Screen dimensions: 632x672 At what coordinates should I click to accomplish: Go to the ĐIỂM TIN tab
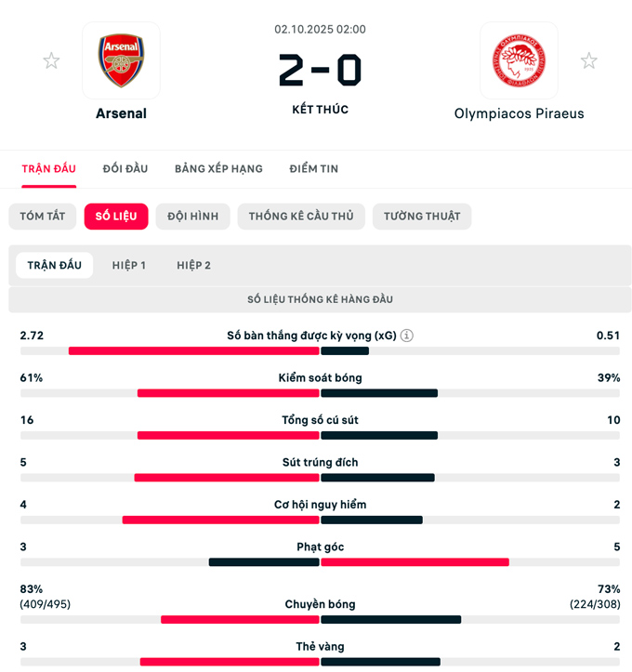click(x=313, y=168)
